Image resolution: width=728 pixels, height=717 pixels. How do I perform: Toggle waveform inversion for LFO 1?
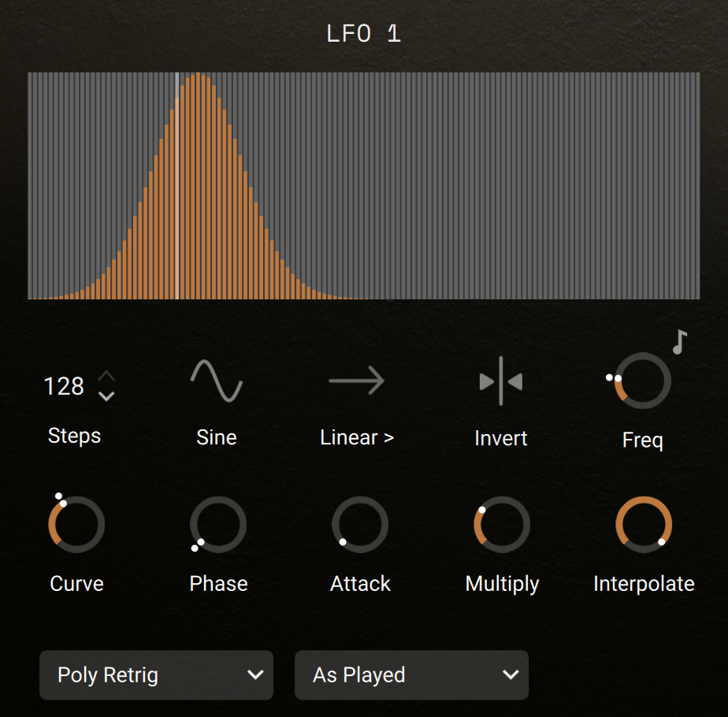point(500,380)
